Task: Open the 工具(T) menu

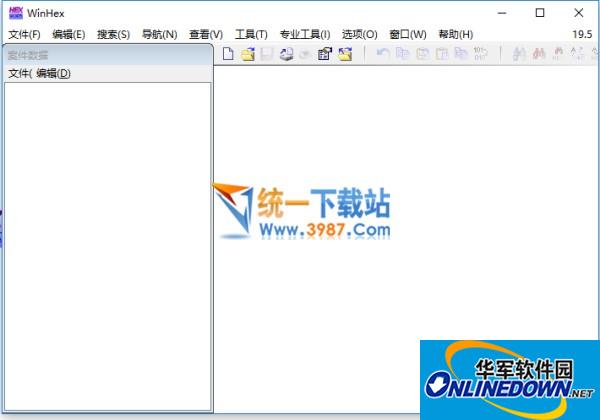Action: tap(251, 34)
